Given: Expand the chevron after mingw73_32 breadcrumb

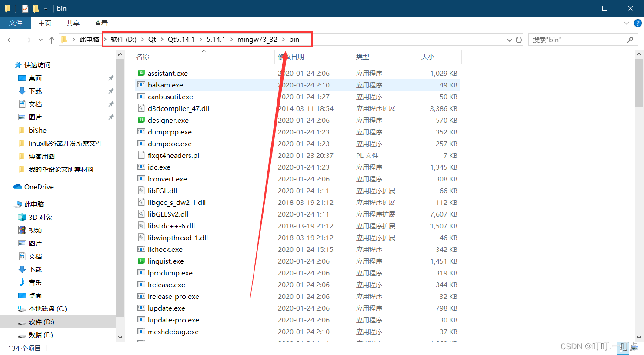Looking at the screenshot, I should point(284,40).
